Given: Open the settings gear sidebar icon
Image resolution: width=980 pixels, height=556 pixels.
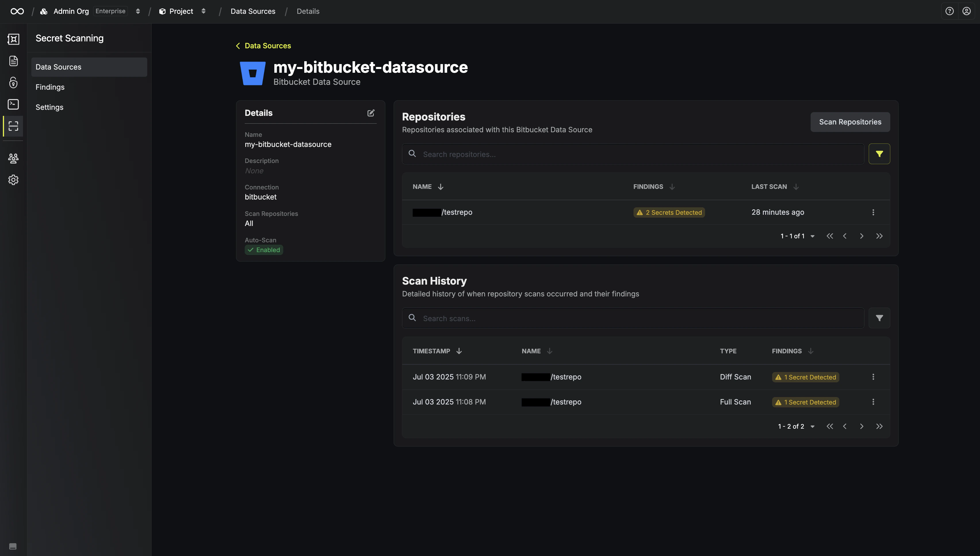Looking at the screenshot, I should click(x=13, y=180).
